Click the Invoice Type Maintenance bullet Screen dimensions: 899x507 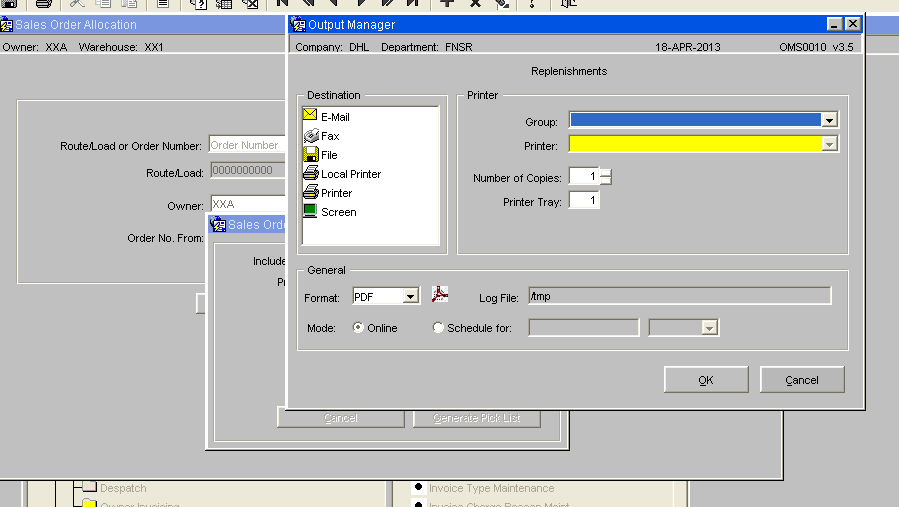(419, 487)
